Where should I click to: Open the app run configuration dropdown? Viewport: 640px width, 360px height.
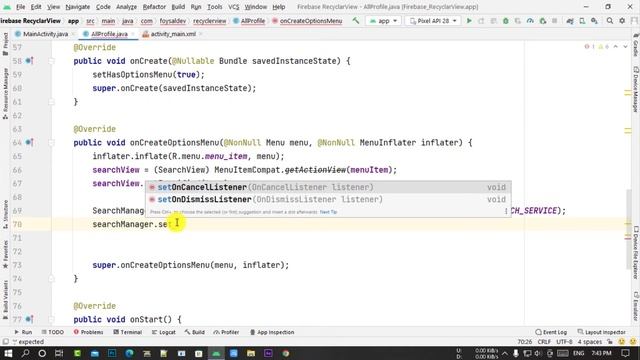coord(383,20)
